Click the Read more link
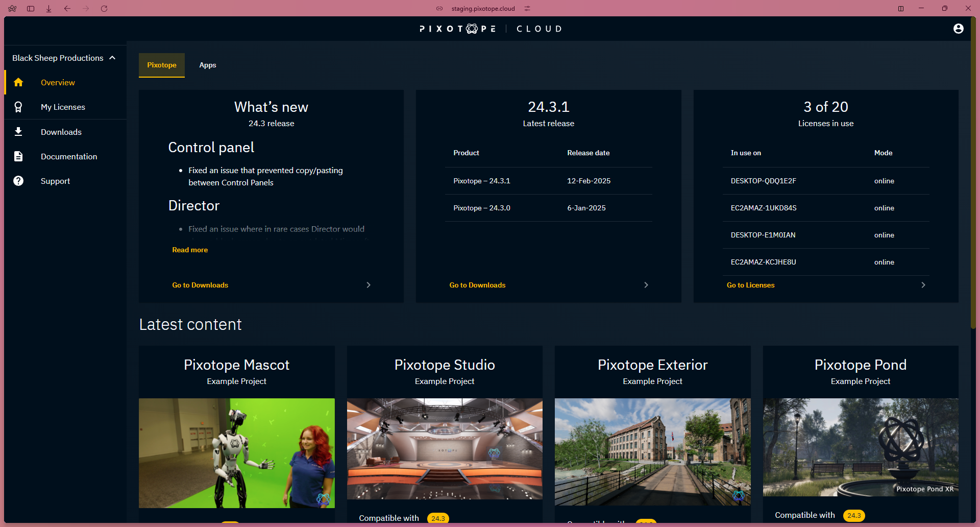The image size is (980, 527). 190,250
